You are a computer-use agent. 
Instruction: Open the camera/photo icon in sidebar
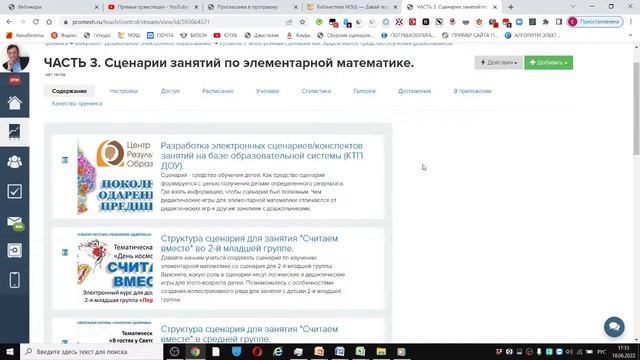15,250
